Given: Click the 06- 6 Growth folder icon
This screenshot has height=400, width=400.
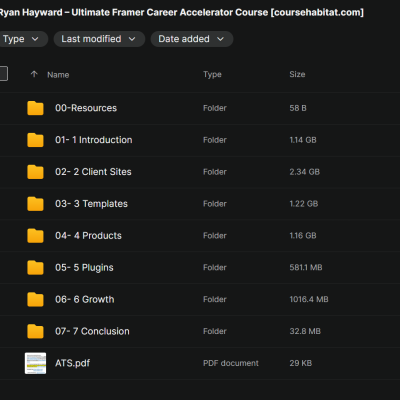Looking at the screenshot, I should click(x=35, y=299).
